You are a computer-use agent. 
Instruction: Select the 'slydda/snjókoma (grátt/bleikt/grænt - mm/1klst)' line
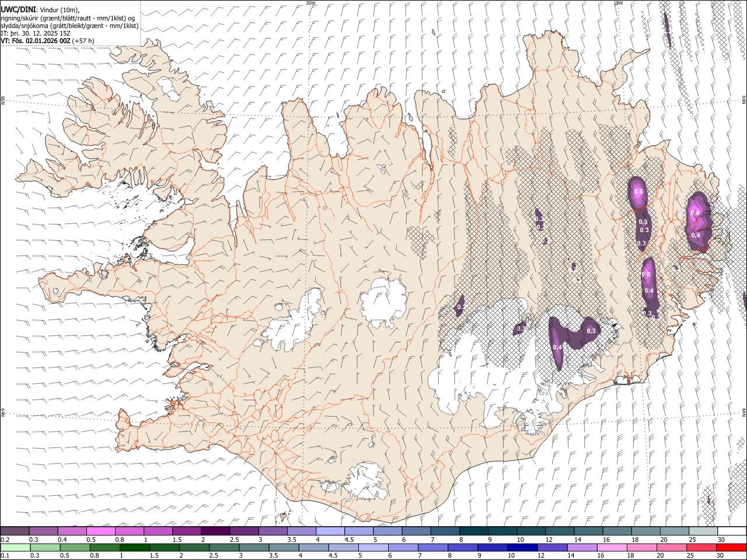point(69,26)
